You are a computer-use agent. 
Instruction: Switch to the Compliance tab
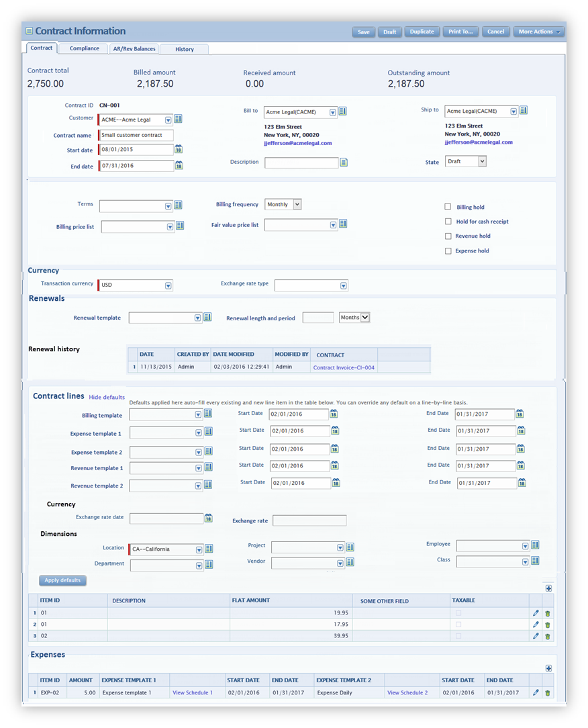coord(83,48)
